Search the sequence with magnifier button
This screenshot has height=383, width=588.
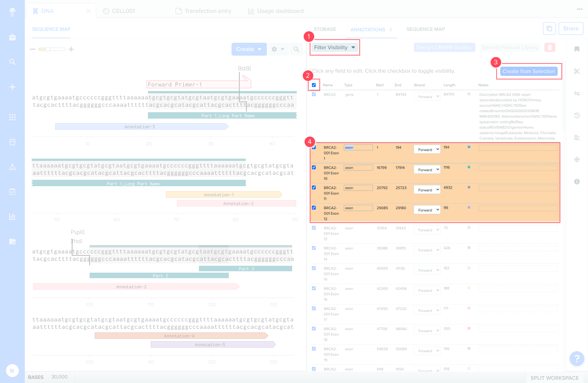296,49
